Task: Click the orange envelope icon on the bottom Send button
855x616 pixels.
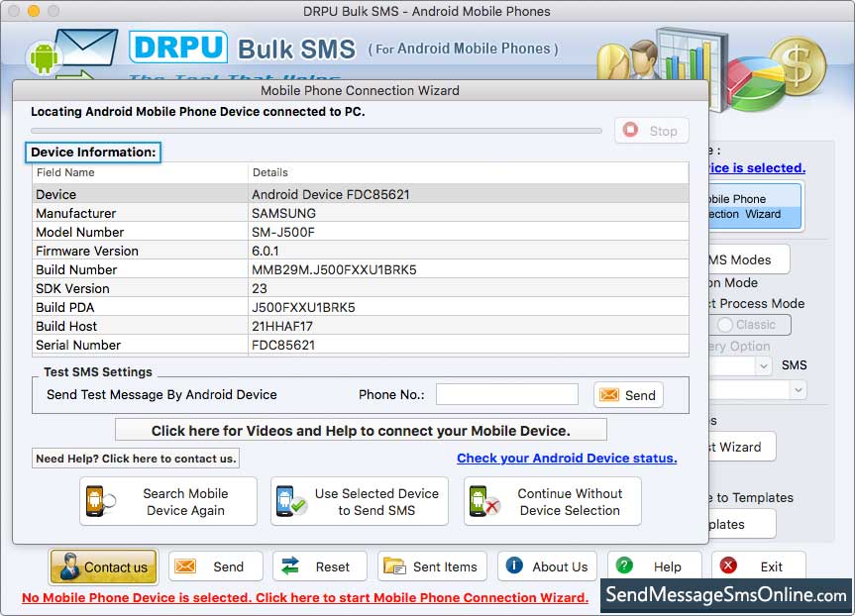Action: coord(185,566)
